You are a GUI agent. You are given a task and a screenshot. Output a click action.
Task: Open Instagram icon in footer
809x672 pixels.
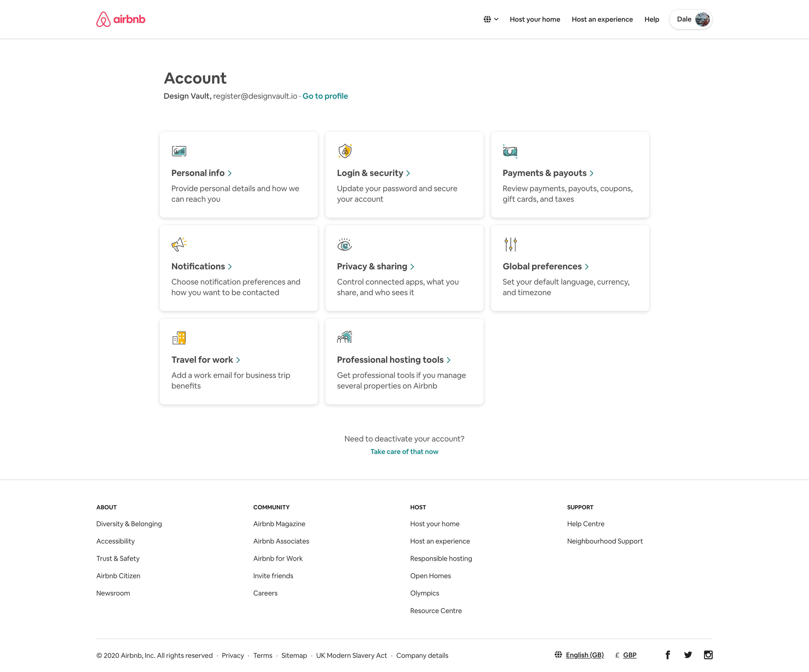click(708, 655)
